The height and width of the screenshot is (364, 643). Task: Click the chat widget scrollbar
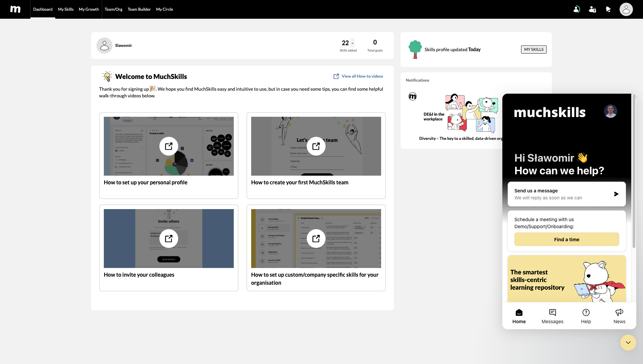pyautogui.click(x=634, y=171)
